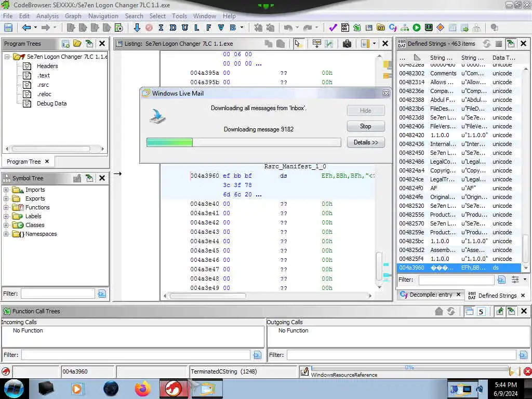Screen dimensions: 532x399
Task: Select the .text section in Program Trees
Action: (x=44, y=75)
